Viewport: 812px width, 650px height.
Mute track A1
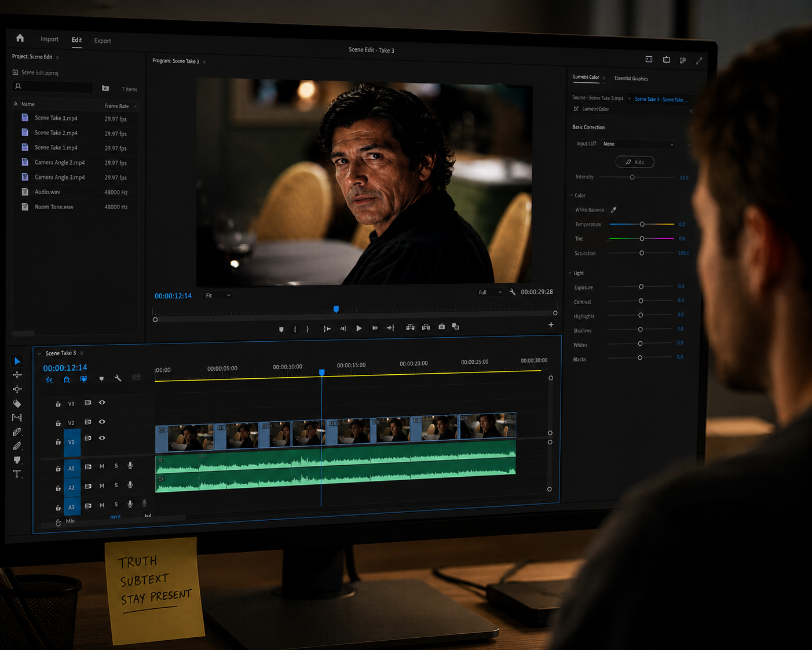click(102, 466)
